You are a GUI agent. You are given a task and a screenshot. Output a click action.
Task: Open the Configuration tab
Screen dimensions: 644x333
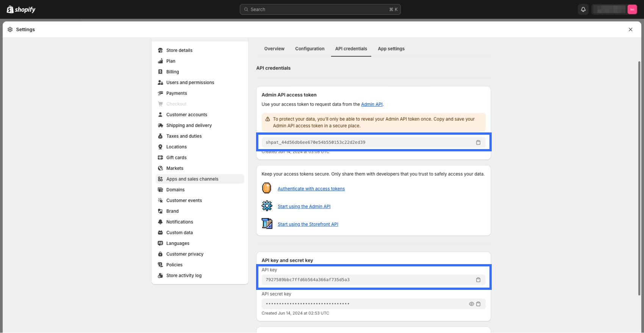[309, 49]
